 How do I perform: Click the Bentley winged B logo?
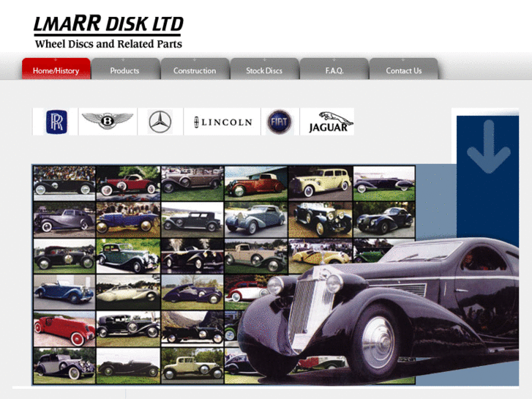(108, 121)
